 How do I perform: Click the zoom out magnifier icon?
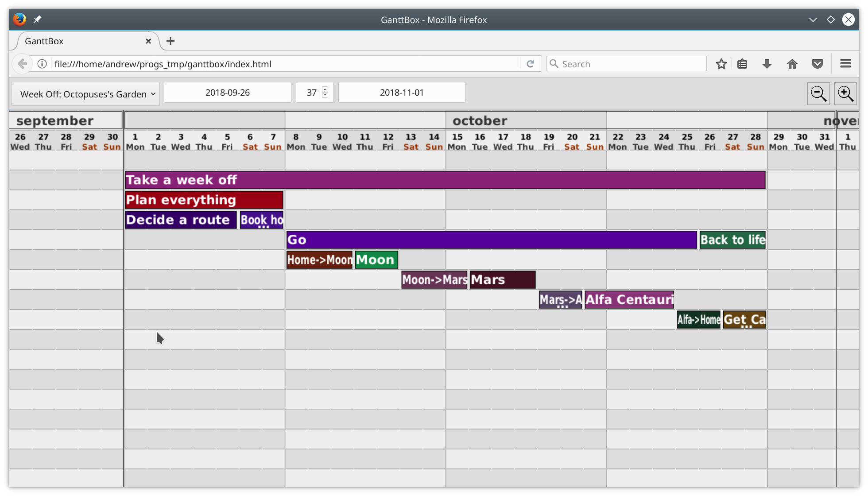click(x=818, y=93)
